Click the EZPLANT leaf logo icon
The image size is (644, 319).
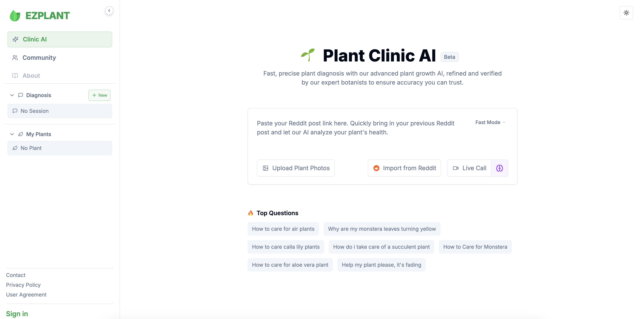click(x=15, y=16)
